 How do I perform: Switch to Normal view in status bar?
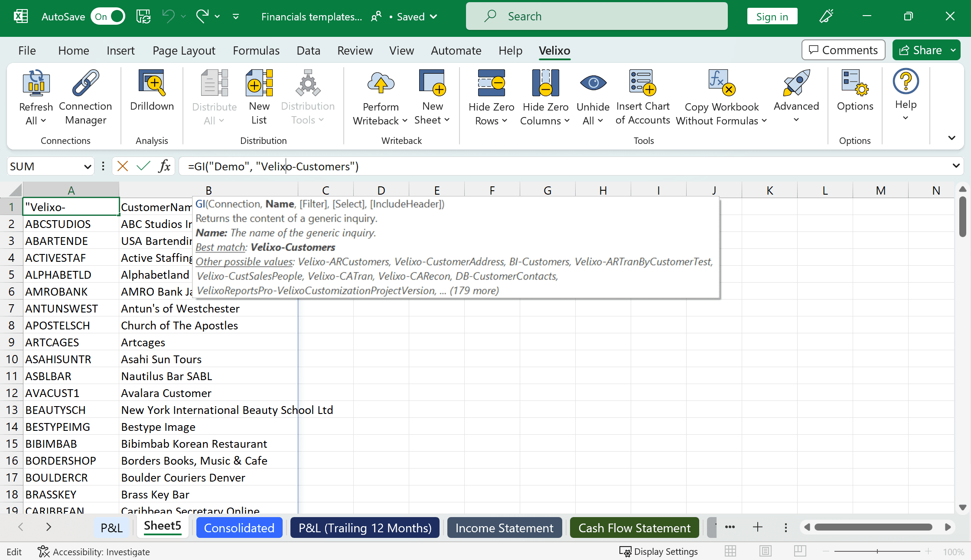(730, 551)
